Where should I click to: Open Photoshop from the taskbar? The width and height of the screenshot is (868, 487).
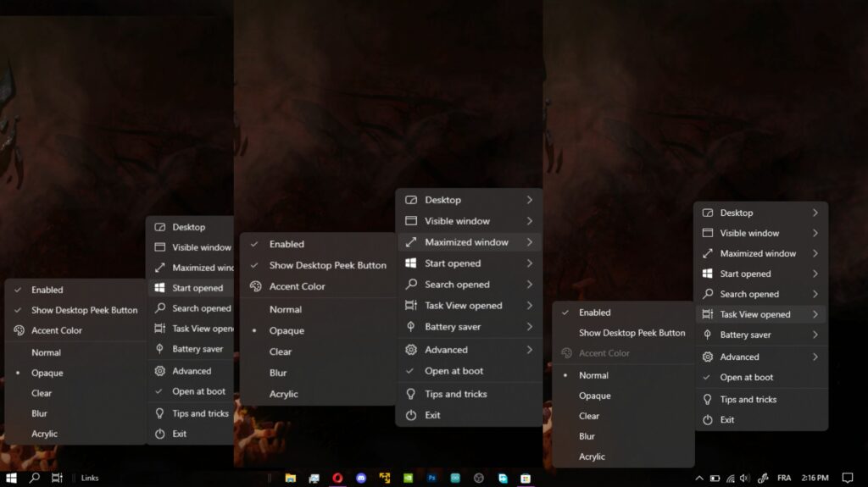tap(431, 479)
